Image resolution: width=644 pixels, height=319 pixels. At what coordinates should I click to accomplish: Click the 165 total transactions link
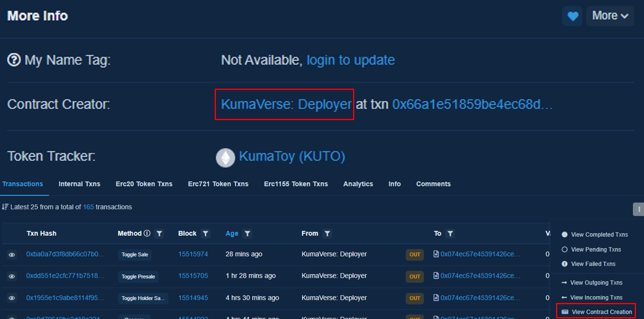click(x=89, y=207)
